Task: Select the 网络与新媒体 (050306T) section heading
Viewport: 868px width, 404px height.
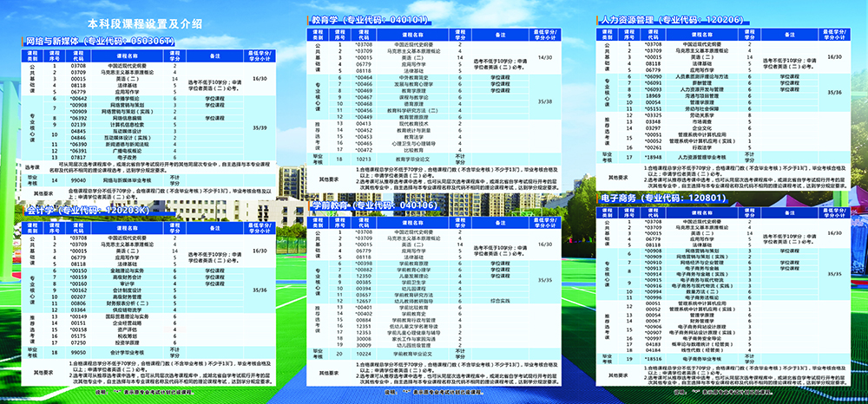Action: [x=100, y=41]
